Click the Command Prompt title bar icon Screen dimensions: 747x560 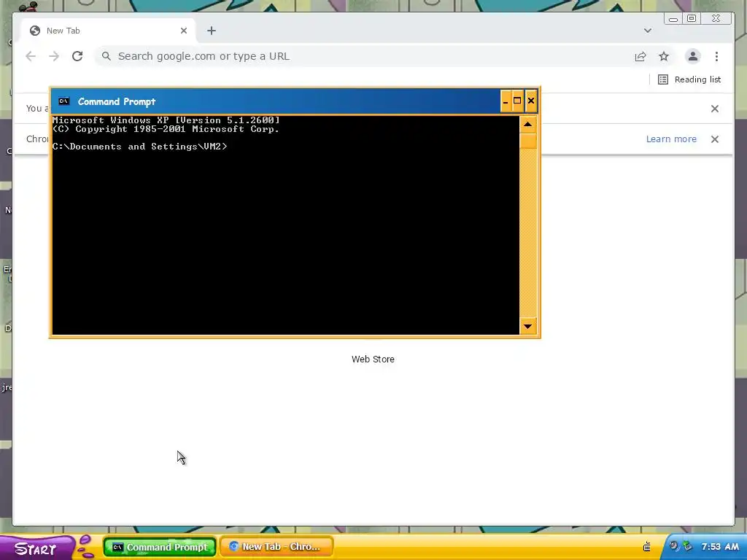[x=64, y=101]
